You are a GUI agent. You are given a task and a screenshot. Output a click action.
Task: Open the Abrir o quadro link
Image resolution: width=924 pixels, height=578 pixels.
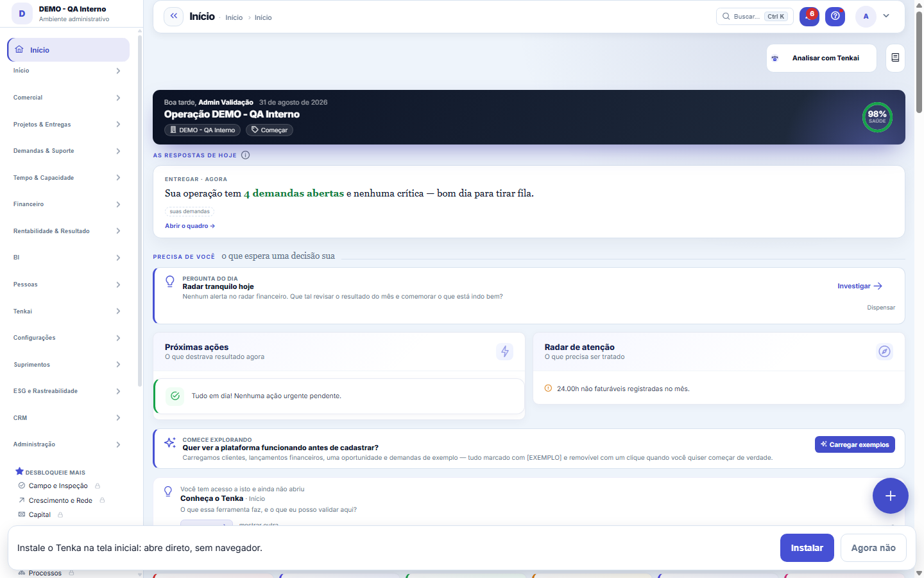pyautogui.click(x=190, y=226)
